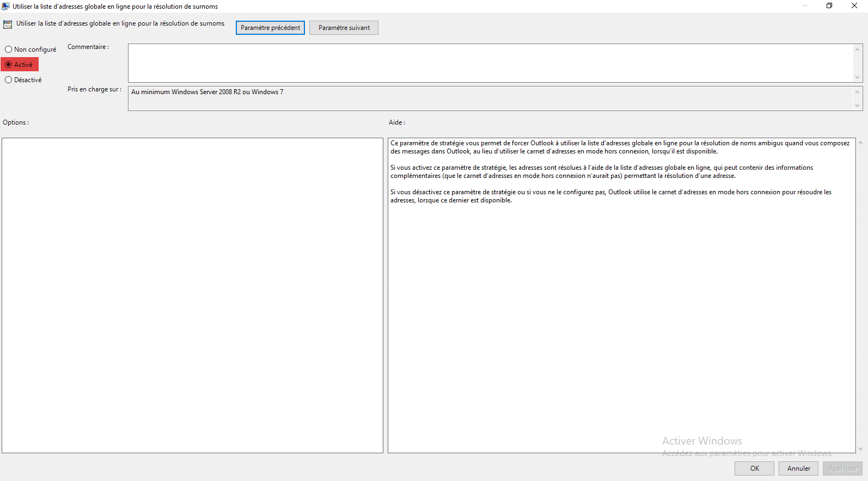Click the policy window icon in title bar

5,6
